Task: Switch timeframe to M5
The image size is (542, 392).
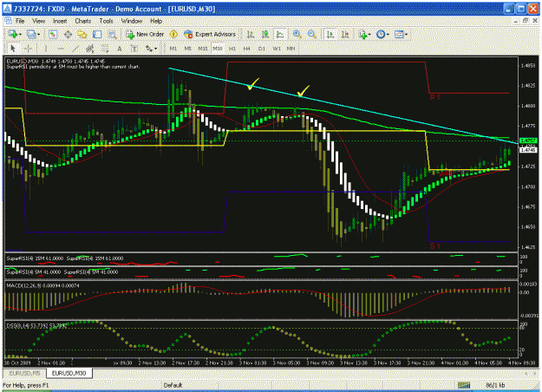Action: [187, 49]
